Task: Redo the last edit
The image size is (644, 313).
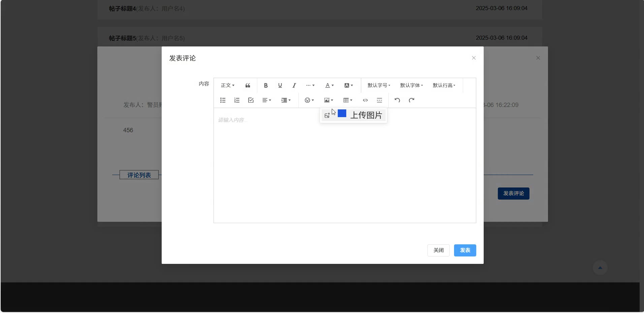Action: (411, 100)
